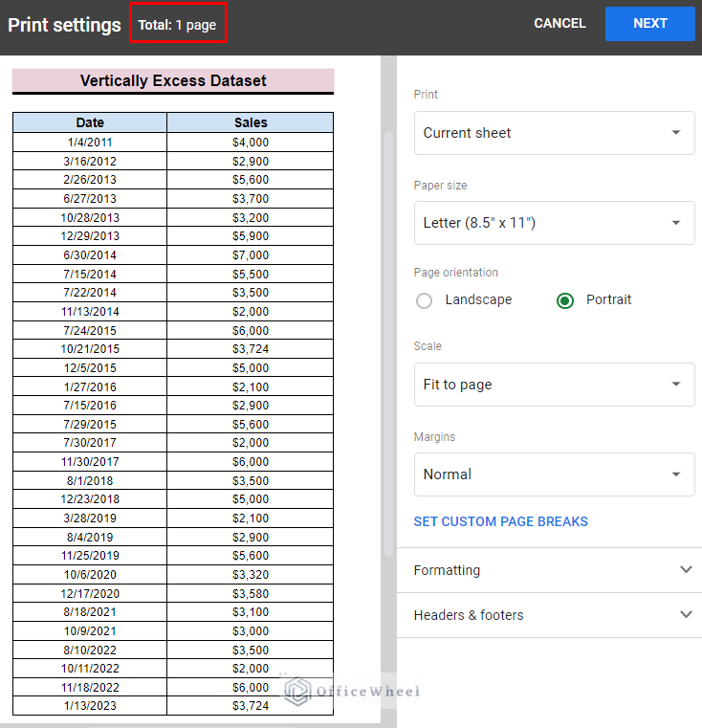Open the Scale 'Fit to page' dropdown
This screenshot has width=702, height=728.
[x=554, y=385]
